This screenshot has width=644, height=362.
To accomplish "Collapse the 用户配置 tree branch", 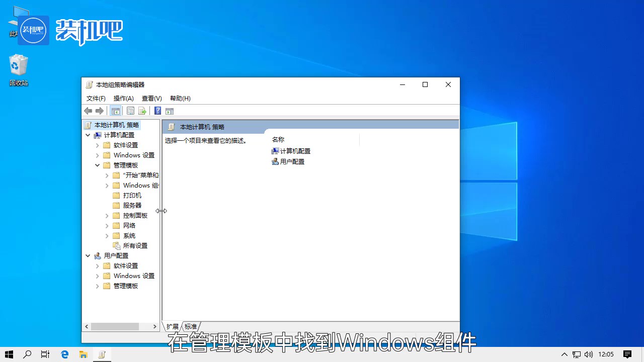I will 88,255.
